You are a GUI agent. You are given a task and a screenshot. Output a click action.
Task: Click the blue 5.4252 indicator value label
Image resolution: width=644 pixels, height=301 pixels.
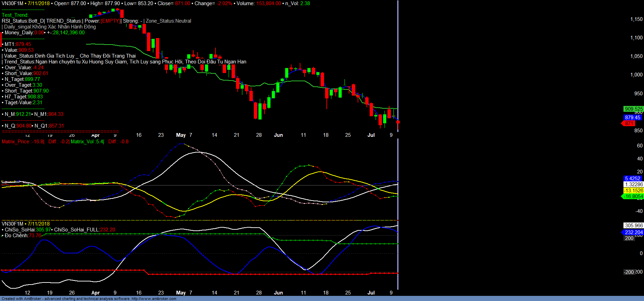pos(632,179)
